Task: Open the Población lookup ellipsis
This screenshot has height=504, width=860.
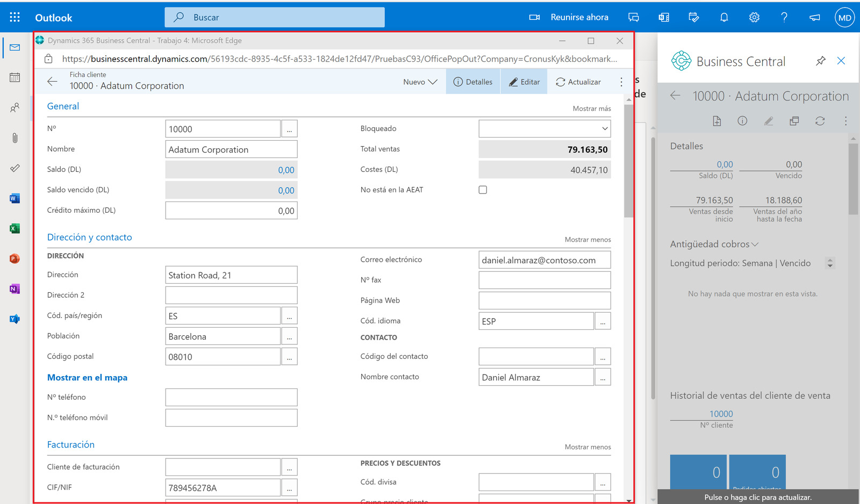Action: pos(289,336)
